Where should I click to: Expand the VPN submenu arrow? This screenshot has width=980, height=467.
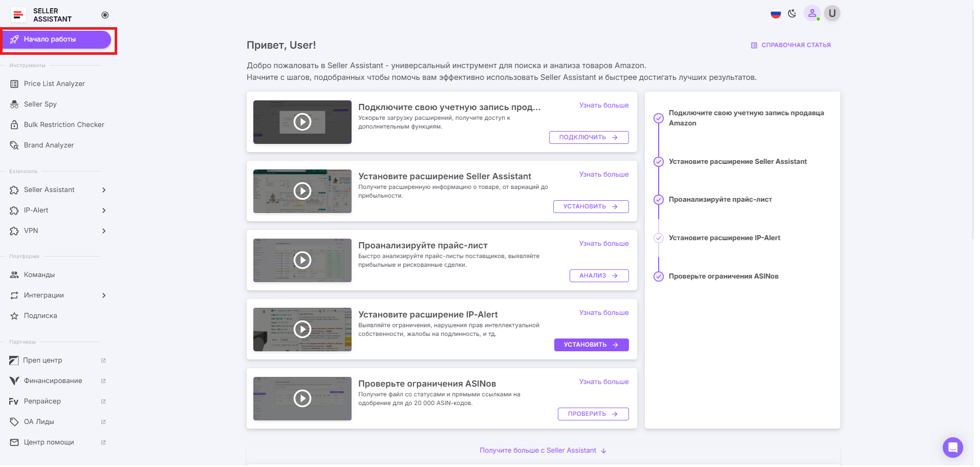(104, 231)
